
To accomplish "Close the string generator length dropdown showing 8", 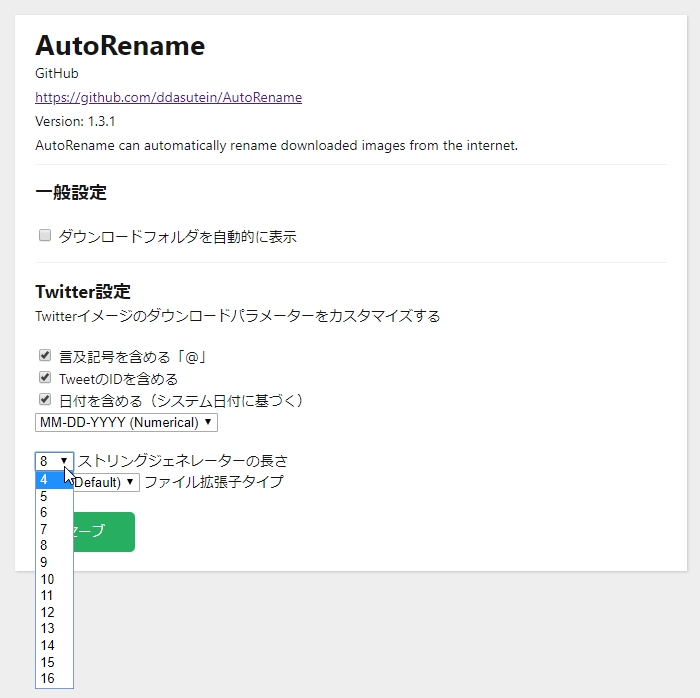I will coord(54,461).
